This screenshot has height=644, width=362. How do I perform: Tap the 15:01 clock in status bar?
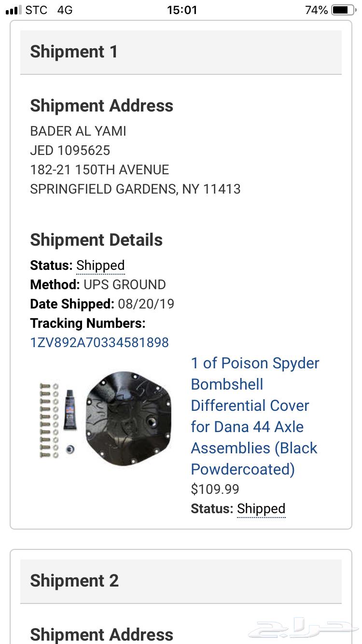click(x=182, y=10)
